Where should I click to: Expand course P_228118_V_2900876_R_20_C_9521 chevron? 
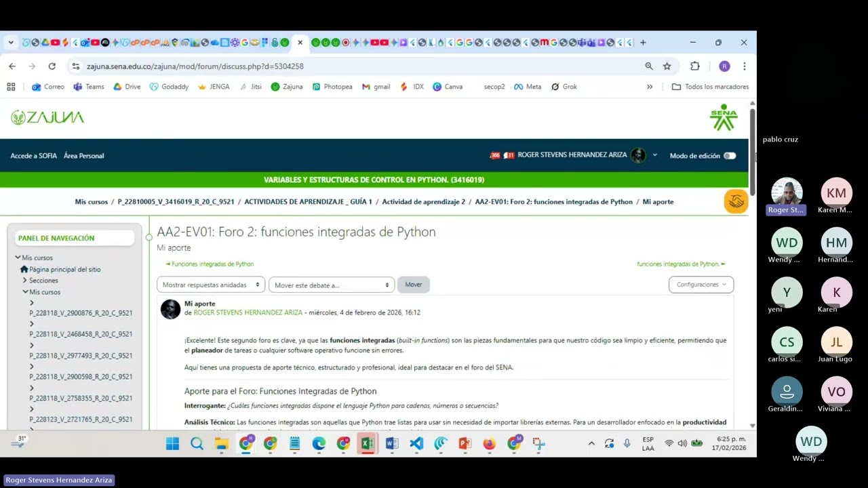coord(31,303)
